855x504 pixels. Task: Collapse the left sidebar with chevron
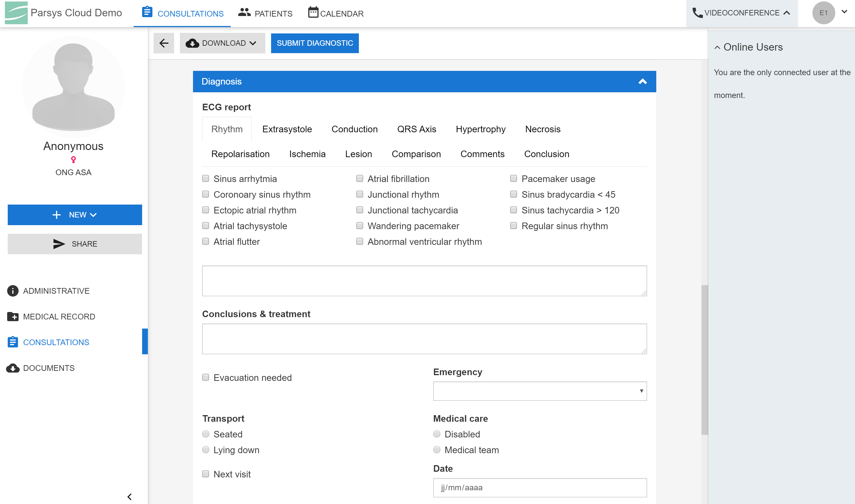pos(130,497)
